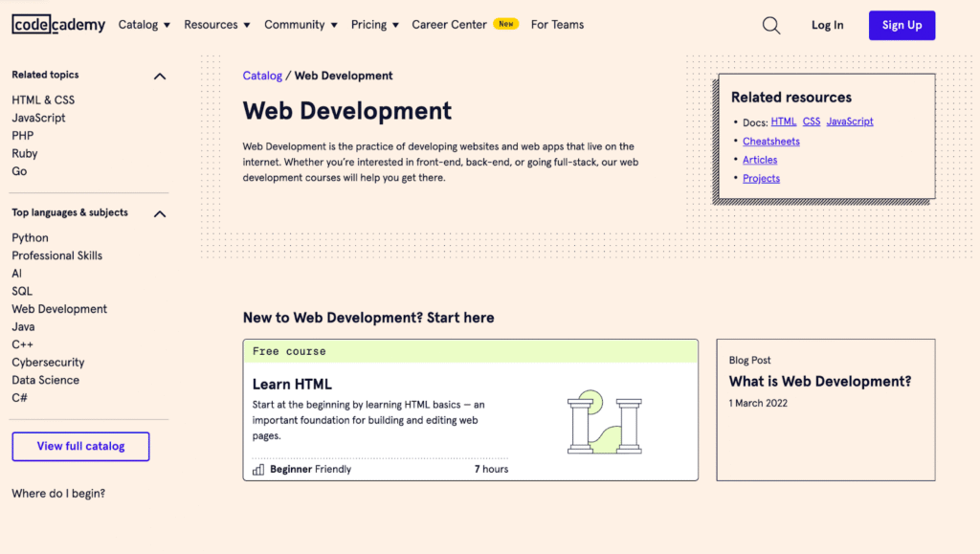Open JavaScript docs link in Related resources
Image resolution: width=980 pixels, height=554 pixels.
point(850,122)
